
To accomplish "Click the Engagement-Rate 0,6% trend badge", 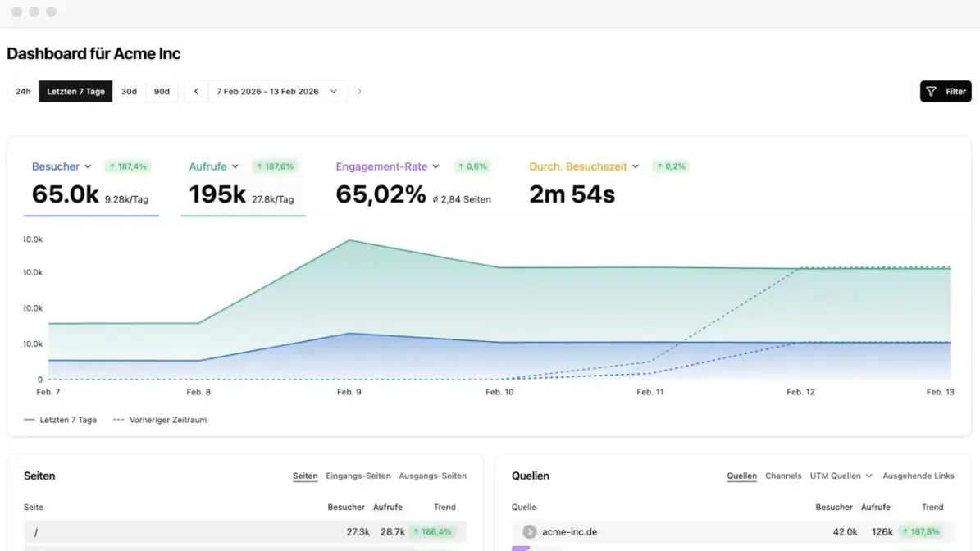I will pos(472,166).
